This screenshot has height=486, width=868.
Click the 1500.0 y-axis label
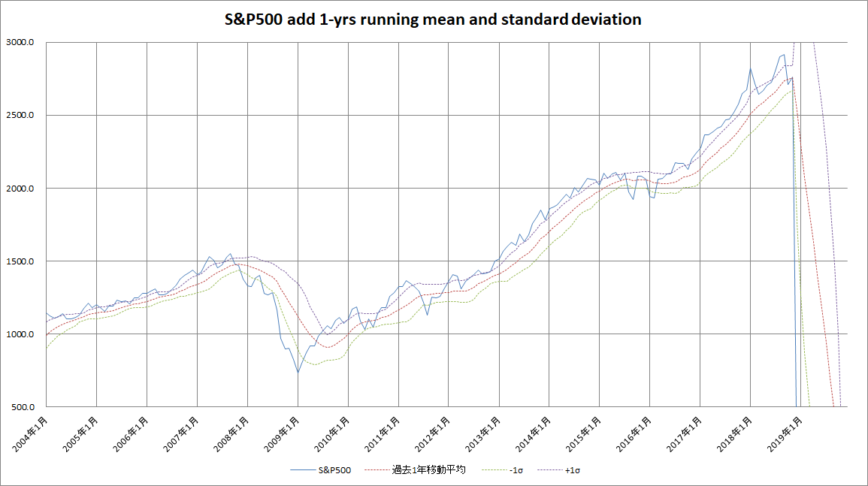click(x=20, y=261)
